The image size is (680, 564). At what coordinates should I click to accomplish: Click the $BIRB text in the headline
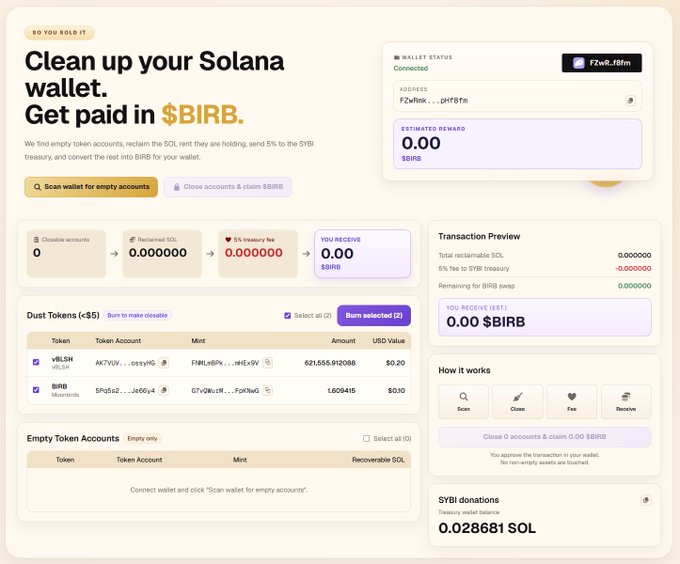click(203, 115)
